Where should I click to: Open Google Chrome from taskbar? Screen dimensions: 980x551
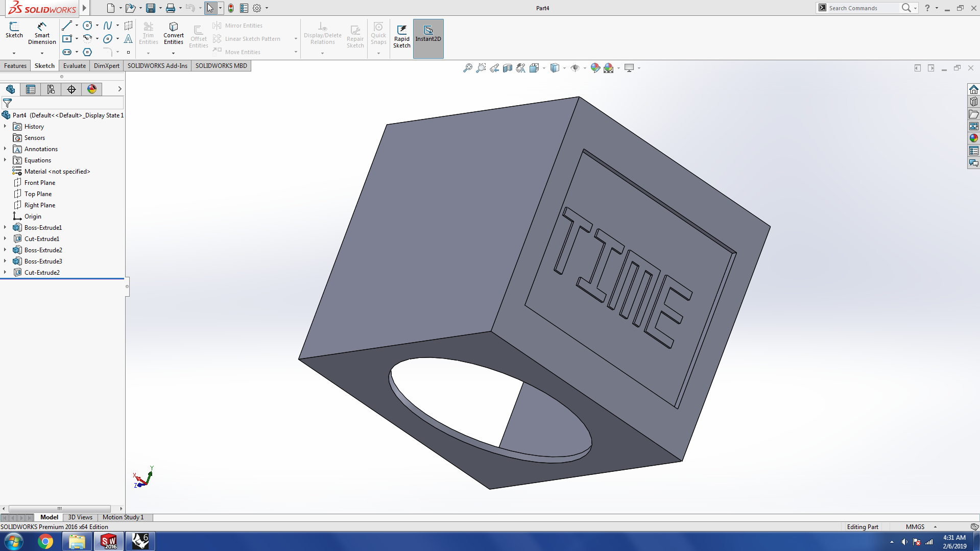[x=45, y=541]
